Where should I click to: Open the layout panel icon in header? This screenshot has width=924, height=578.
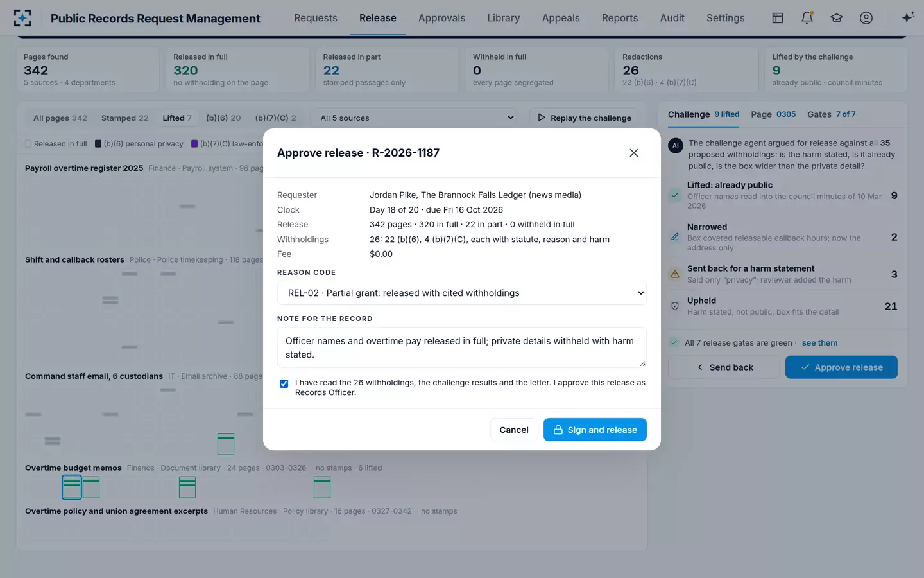point(778,18)
